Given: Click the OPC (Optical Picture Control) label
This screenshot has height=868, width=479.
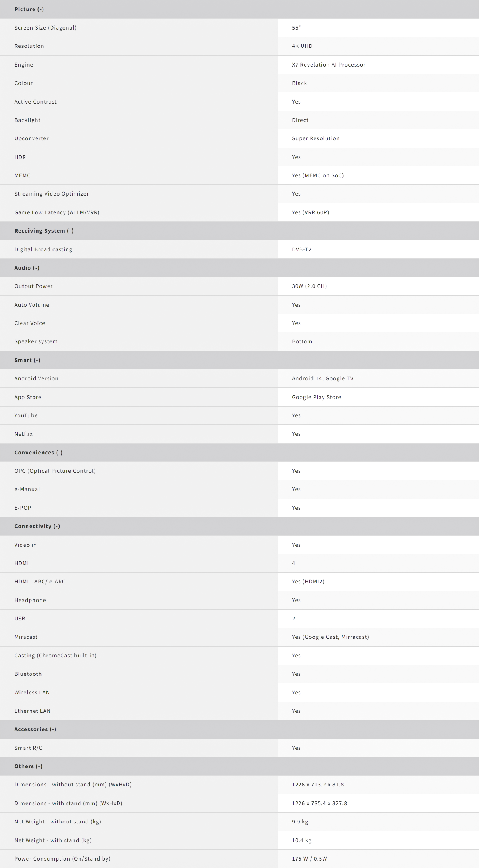Looking at the screenshot, I should 55,471.
